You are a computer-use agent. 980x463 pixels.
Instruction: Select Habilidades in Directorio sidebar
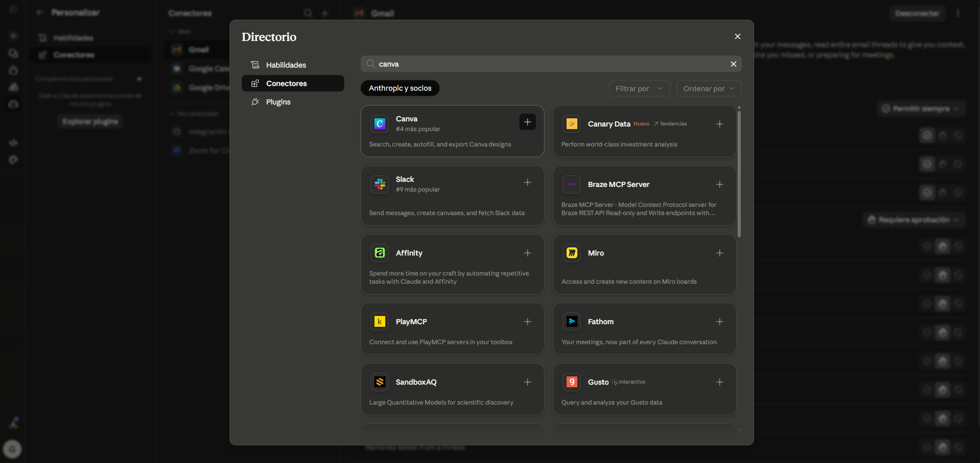tap(293, 65)
